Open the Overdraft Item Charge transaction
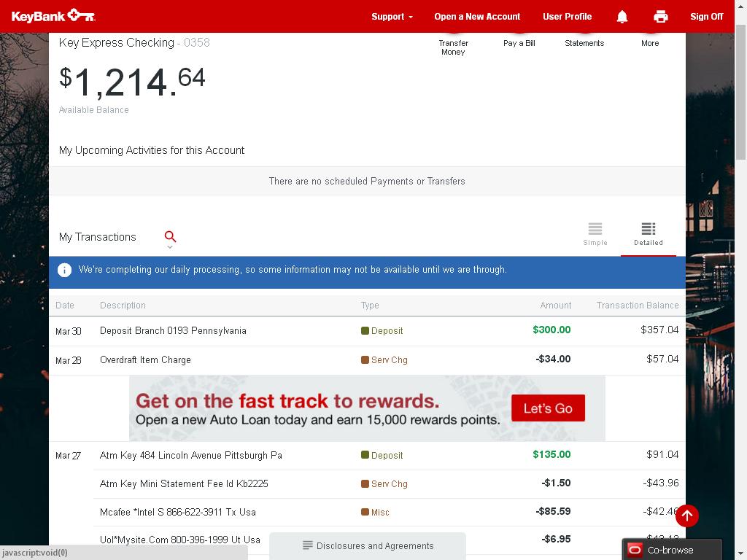The image size is (747, 560). point(145,359)
